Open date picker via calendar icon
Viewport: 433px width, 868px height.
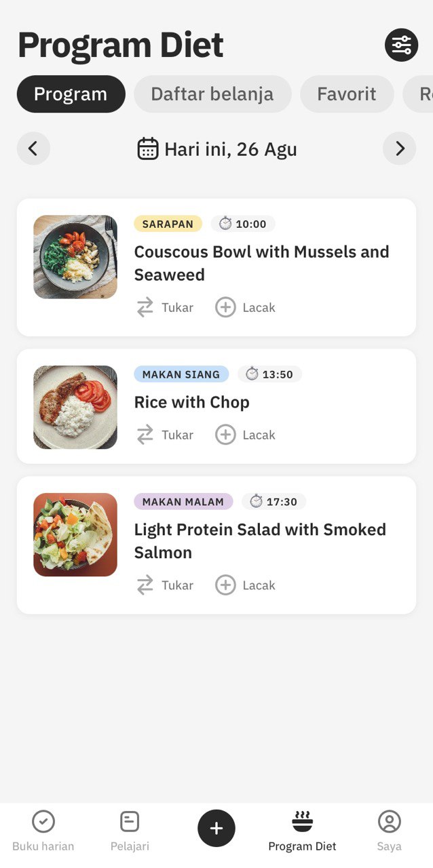pos(148,149)
